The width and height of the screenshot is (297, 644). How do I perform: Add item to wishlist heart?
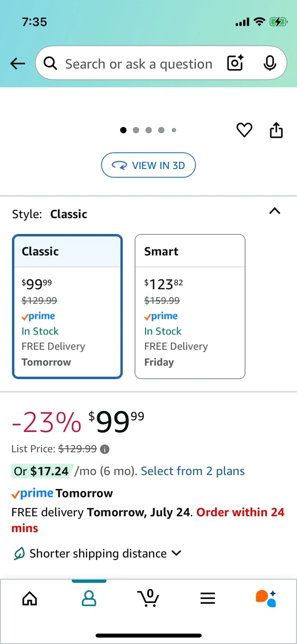[244, 130]
